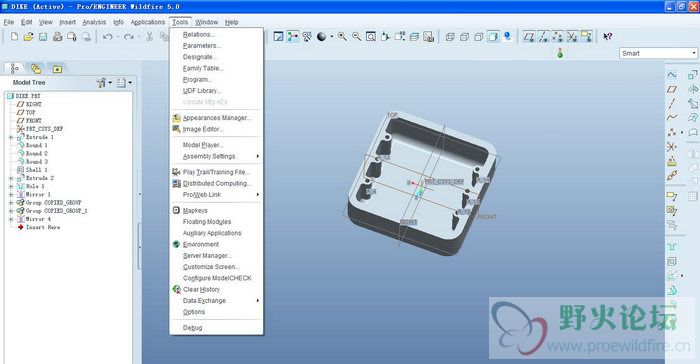Click the Zoom In magnifier icon
The width and height of the screenshot is (700, 364).
[x=342, y=37]
